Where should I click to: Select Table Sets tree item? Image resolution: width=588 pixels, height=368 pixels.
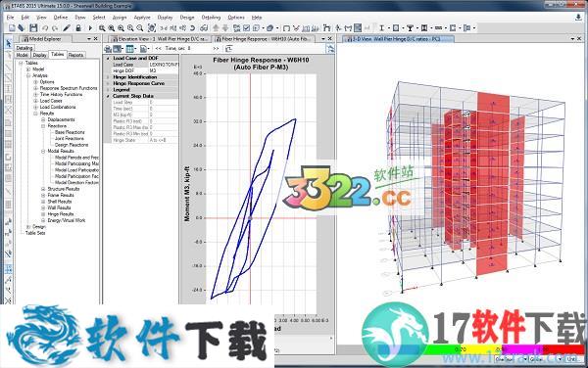(35, 233)
